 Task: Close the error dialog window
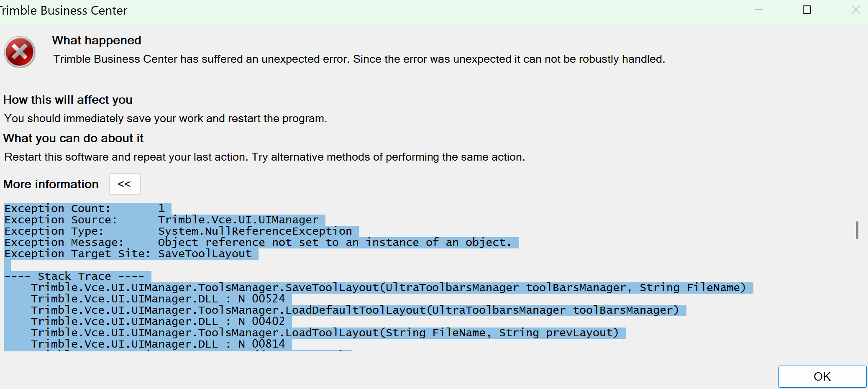[x=855, y=10]
